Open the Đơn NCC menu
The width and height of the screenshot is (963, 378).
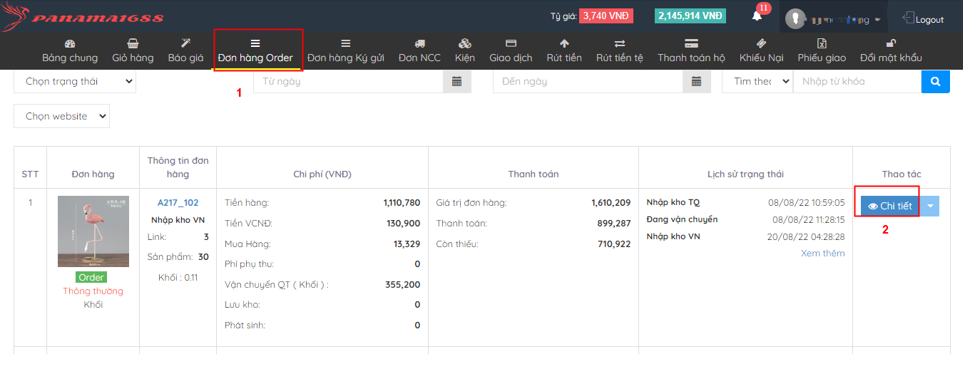[x=419, y=51]
